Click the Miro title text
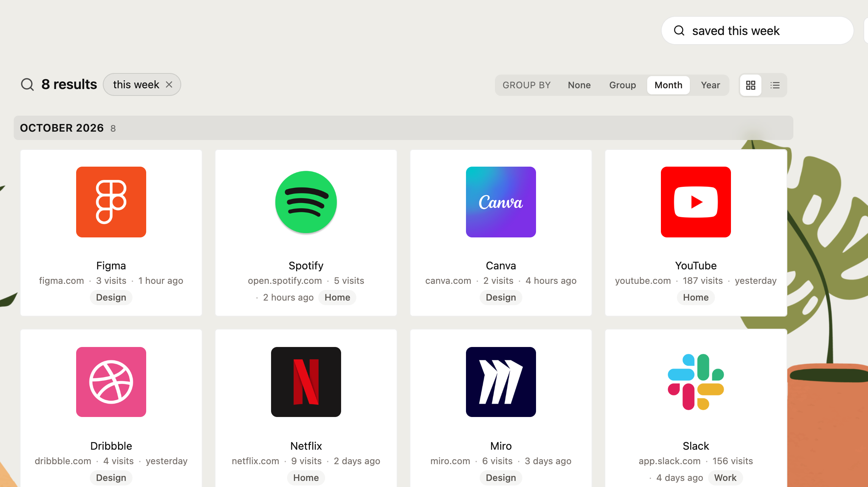Viewport: 868px width, 487px height. [501, 446]
